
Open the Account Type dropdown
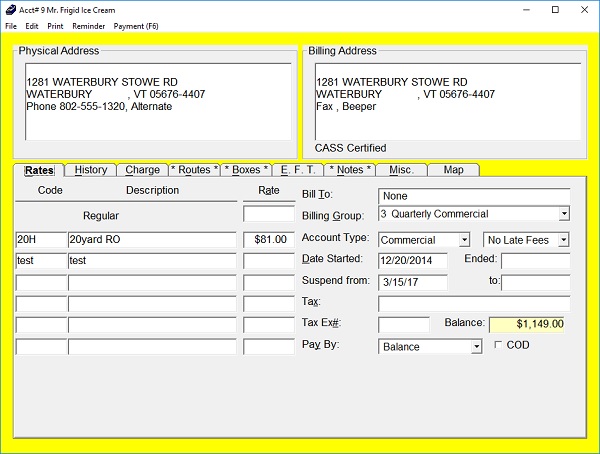pyautogui.click(x=464, y=240)
